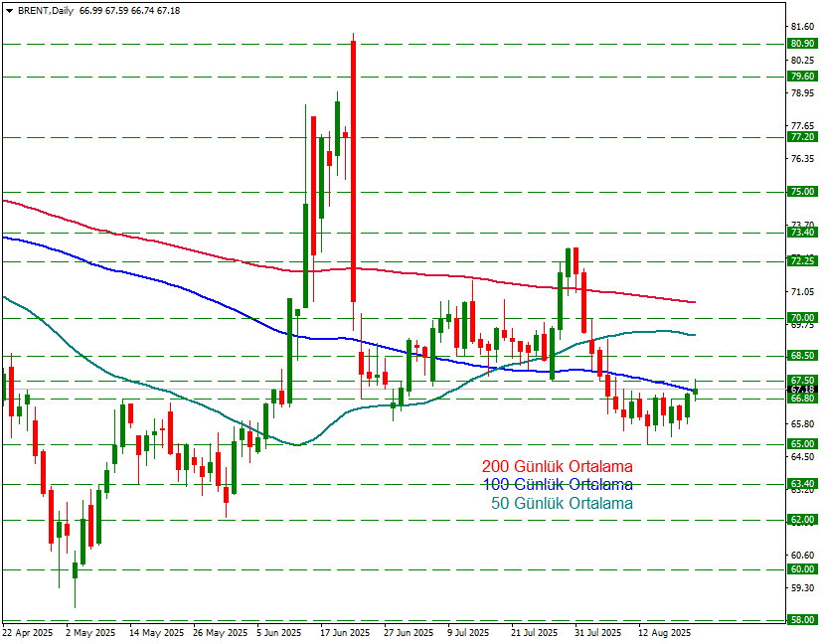The image size is (825, 644).
Task: Click the 72.25 green price level label
Action: 803,261
